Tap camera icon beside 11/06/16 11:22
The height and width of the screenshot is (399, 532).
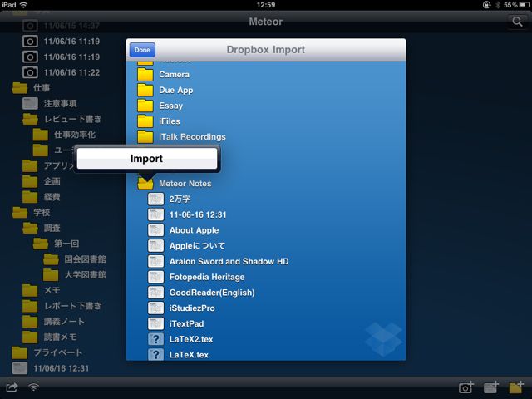coord(30,72)
